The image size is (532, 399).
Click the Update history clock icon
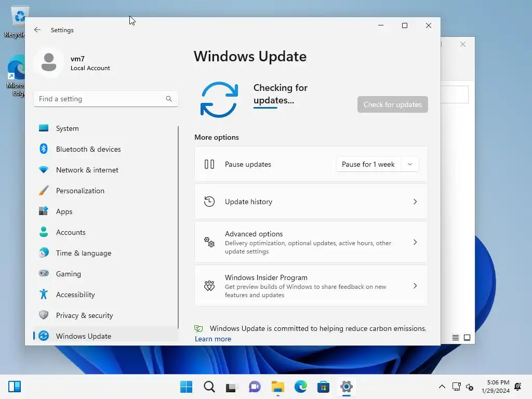click(209, 202)
